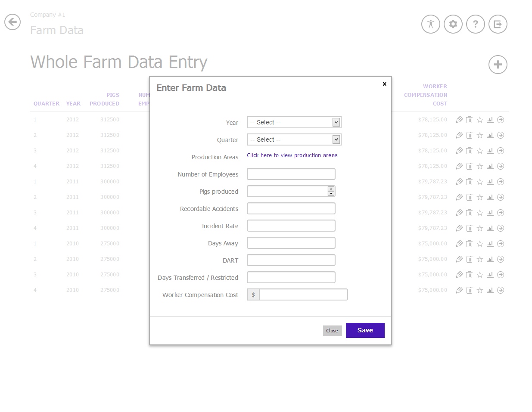This screenshot has height=412, width=532.
Task: Open details arrow for 2012 quarter 4
Action: [x=501, y=166]
